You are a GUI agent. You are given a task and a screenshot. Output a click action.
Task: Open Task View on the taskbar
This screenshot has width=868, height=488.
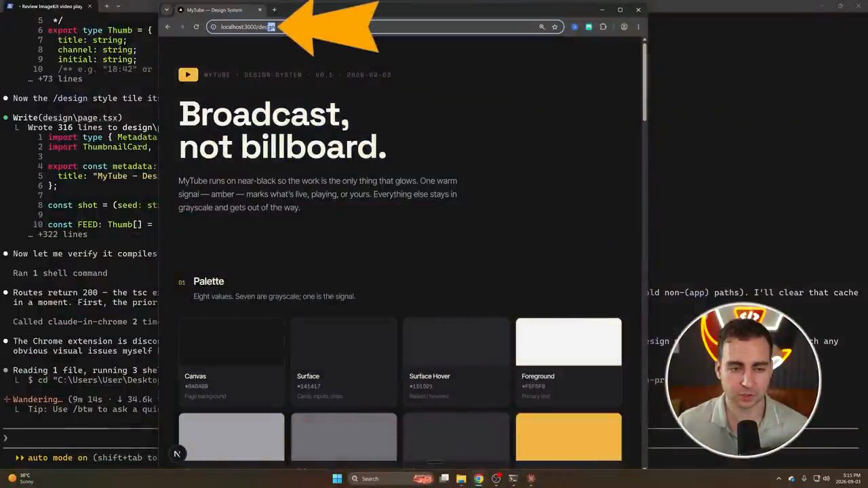pyautogui.click(x=444, y=479)
